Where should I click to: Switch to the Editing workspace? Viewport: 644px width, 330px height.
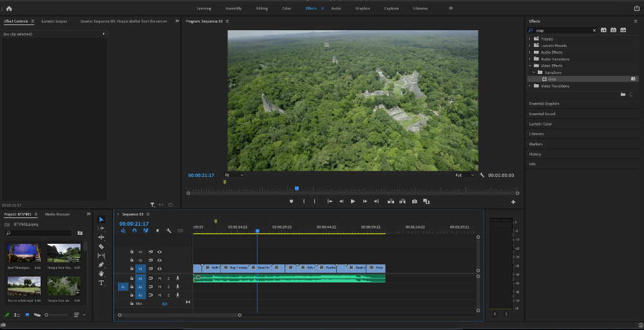click(x=261, y=8)
